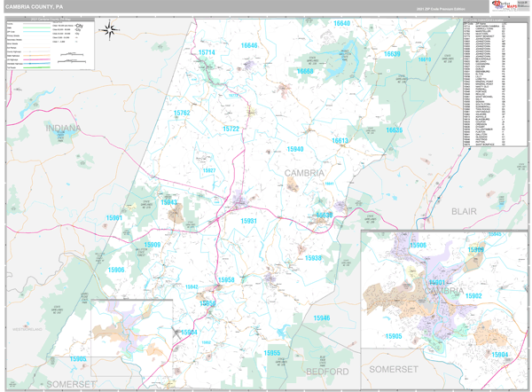
Task: Select ZIP code label 16636
Action: point(395,130)
